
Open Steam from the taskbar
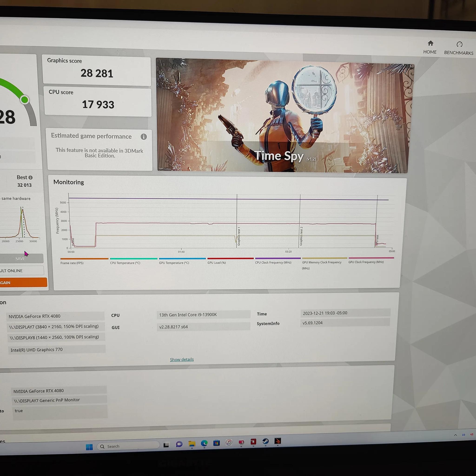pyautogui.click(x=266, y=441)
